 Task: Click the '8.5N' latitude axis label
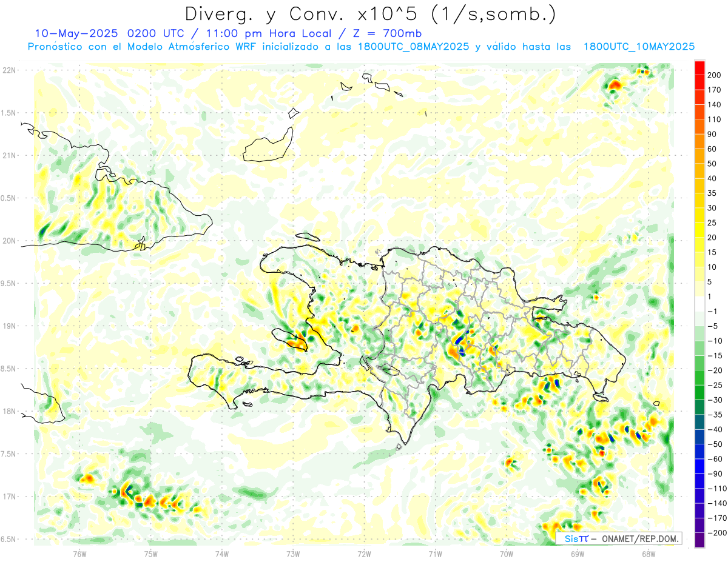(9, 369)
